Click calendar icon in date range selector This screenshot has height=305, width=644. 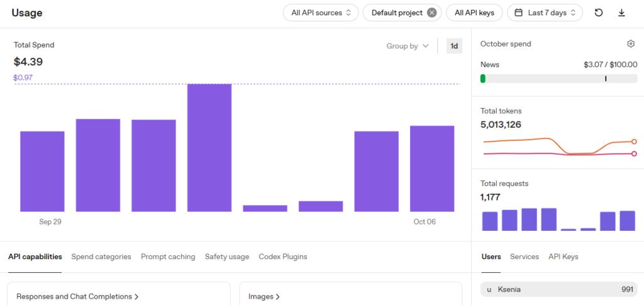(519, 13)
